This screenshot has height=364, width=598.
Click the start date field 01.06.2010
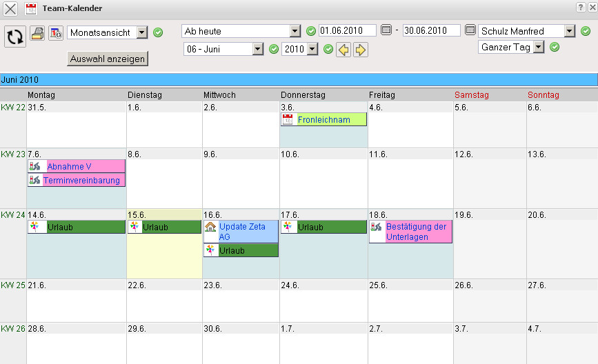tap(347, 31)
